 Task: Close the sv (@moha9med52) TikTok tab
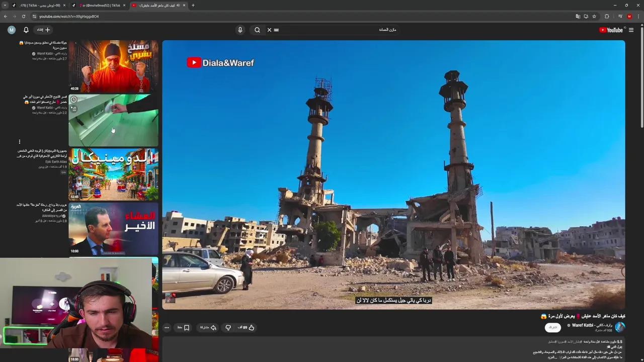pyautogui.click(x=124, y=5)
